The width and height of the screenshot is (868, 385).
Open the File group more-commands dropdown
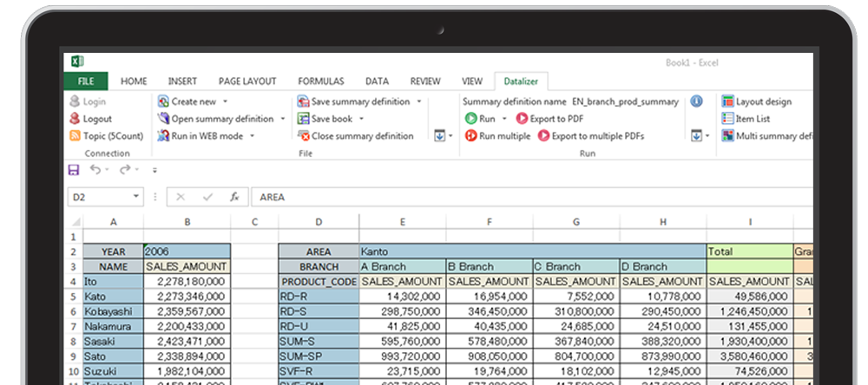click(x=444, y=136)
